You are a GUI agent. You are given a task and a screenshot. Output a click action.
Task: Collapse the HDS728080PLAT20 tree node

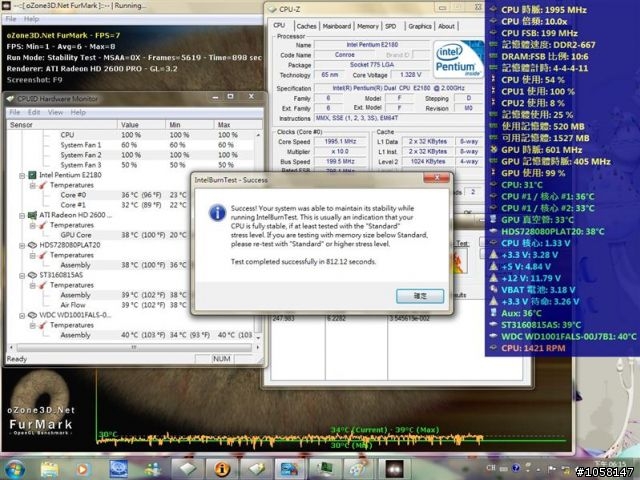pos(22,245)
